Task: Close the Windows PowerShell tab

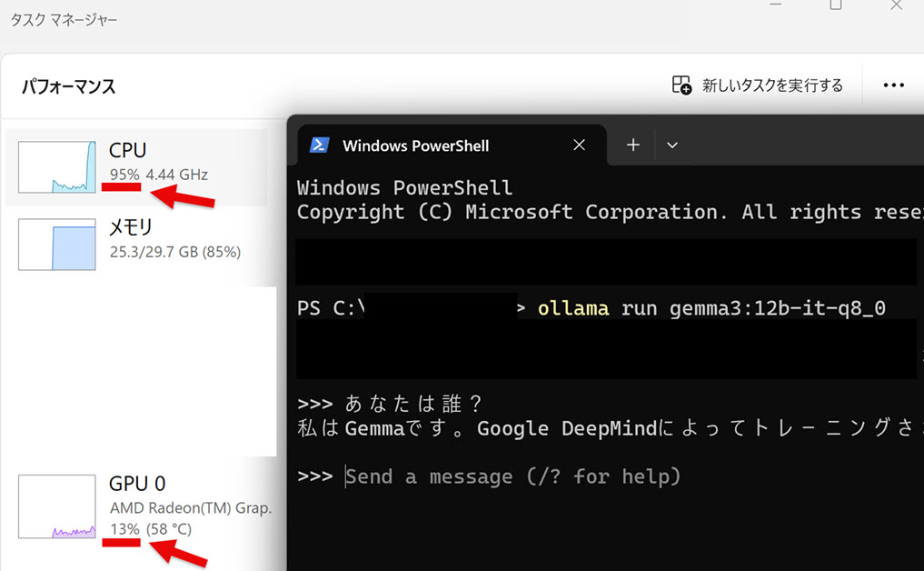Action: (x=579, y=145)
